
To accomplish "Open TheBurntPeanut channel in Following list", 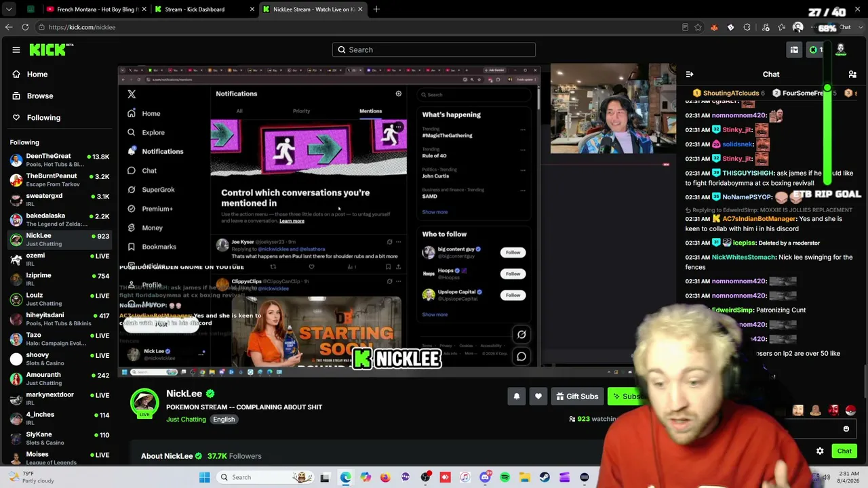I will coord(59,180).
